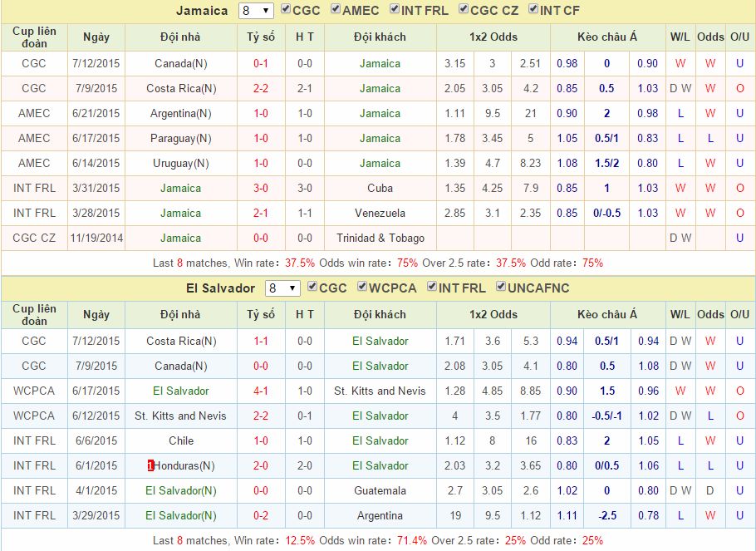
Task: Toggle the CGC CZ checkbox for Jamaica
Action: [464, 9]
